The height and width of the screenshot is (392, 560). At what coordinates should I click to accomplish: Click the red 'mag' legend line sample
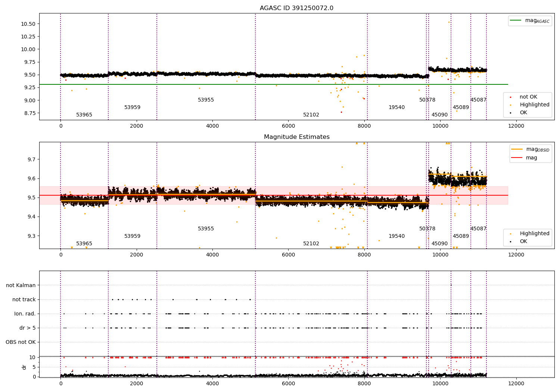517,158
